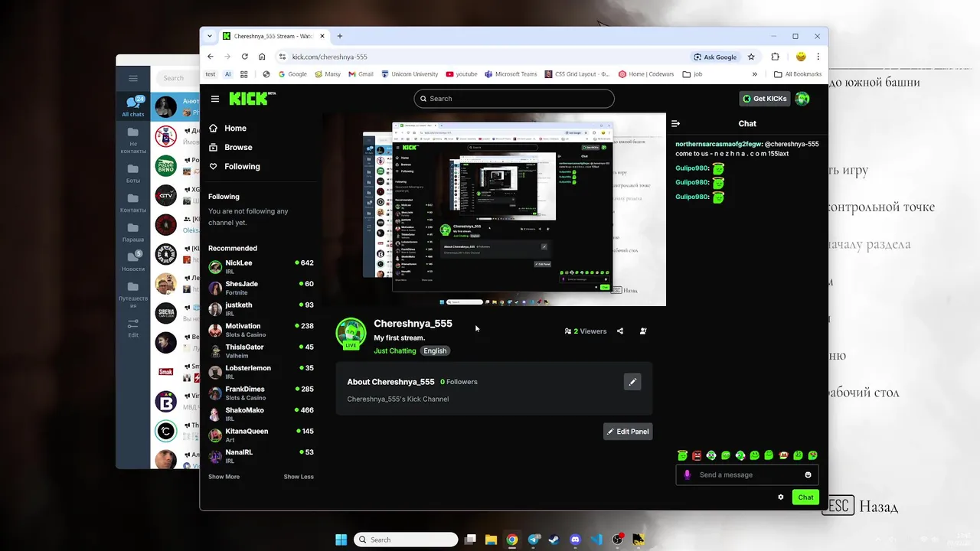Open Visual Studio Code from taskbar
Image resolution: width=980 pixels, height=551 pixels.
coord(596,540)
